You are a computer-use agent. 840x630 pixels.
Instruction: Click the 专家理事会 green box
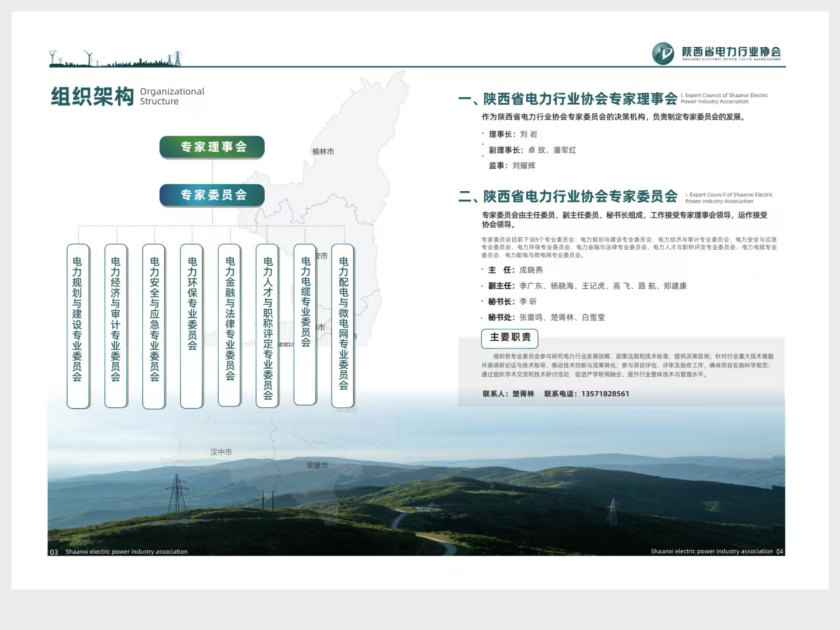tap(212, 147)
